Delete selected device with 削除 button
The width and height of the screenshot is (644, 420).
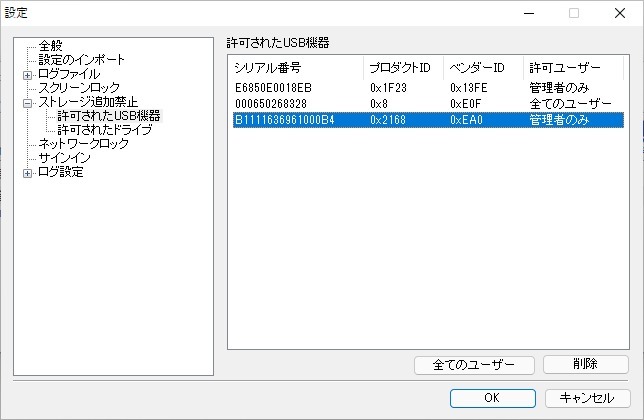pos(586,364)
